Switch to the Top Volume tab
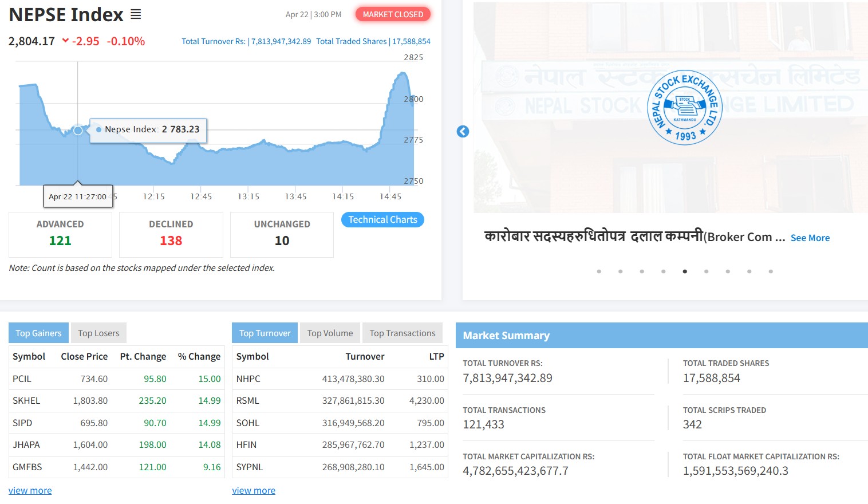This screenshot has width=868, height=504. coord(330,333)
